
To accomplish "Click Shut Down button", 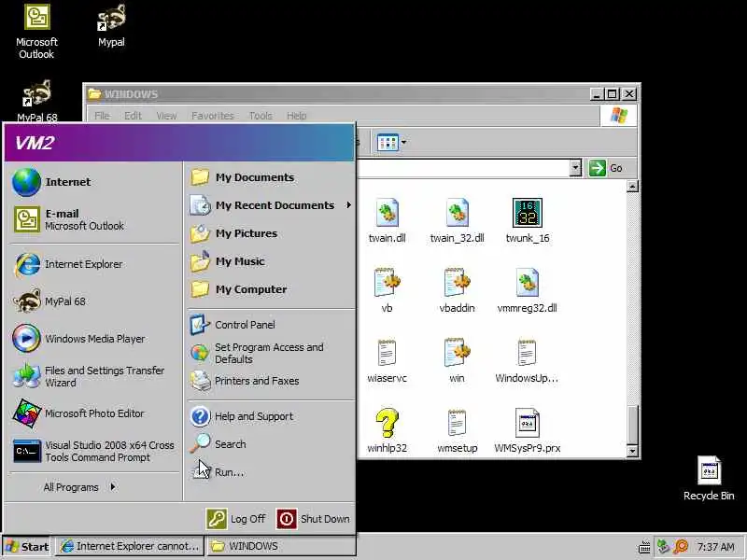I will 314,519.
